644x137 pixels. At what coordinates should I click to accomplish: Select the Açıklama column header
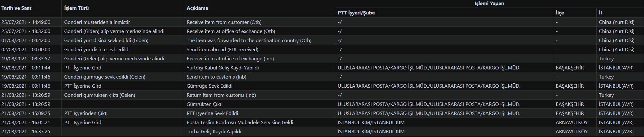(197, 8)
